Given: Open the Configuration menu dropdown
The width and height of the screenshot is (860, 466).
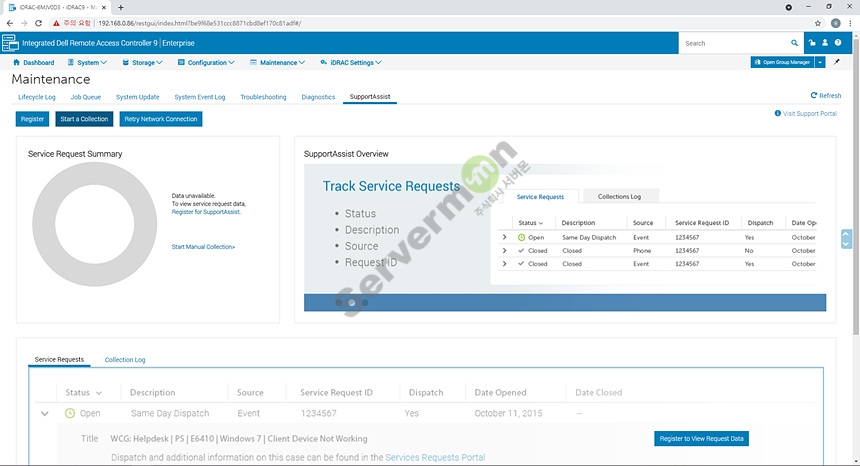Looking at the screenshot, I should 206,62.
